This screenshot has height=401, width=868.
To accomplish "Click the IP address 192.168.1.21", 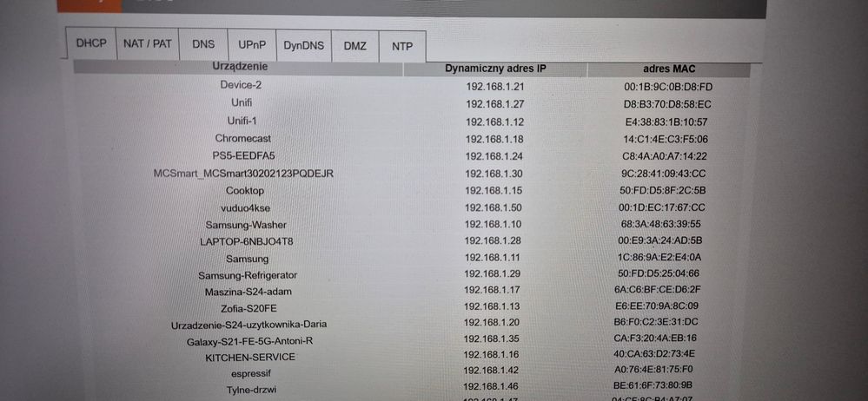I will pyautogui.click(x=495, y=87).
